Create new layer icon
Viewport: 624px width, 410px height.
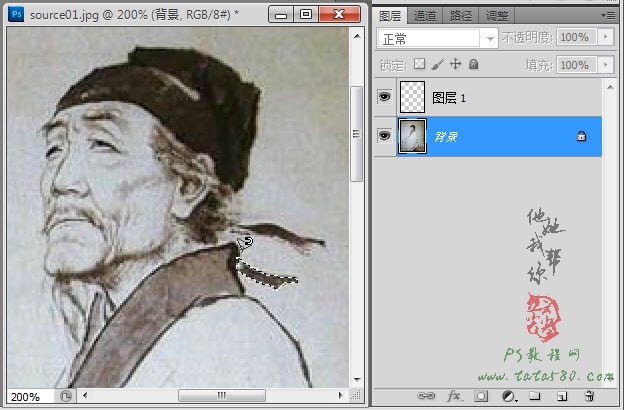point(562,396)
